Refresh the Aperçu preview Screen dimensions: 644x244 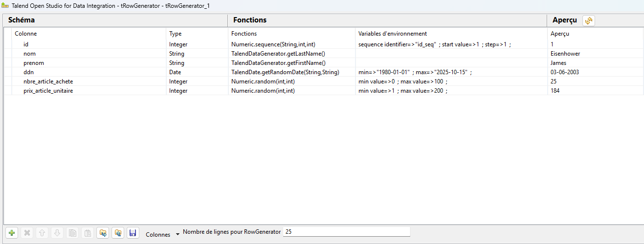tap(589, 20)
